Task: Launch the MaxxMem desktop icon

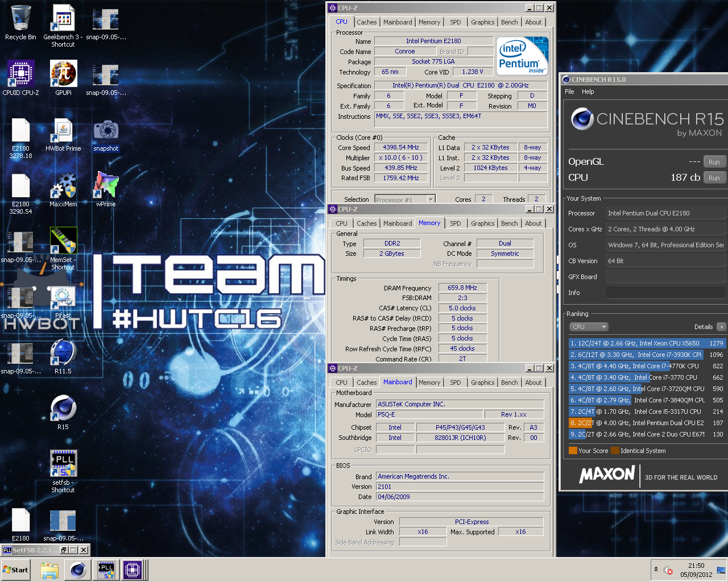Action: point(63,190)
